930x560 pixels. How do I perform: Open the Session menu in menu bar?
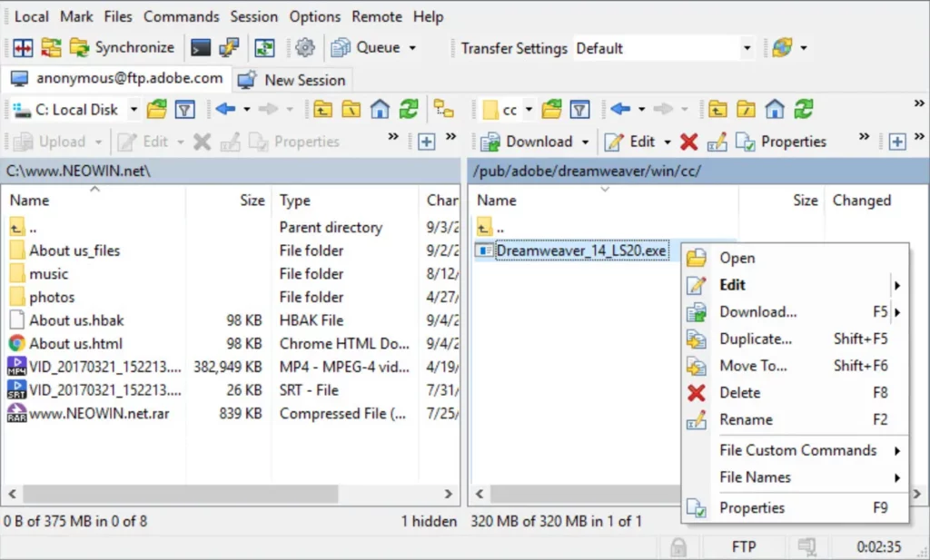(254, 16)
